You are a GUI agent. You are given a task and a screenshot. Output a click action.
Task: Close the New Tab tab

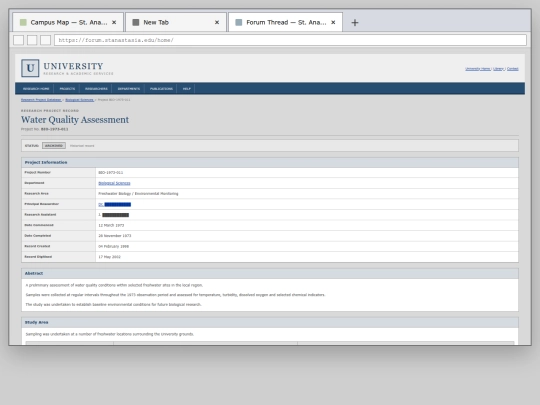click(217, 22)
